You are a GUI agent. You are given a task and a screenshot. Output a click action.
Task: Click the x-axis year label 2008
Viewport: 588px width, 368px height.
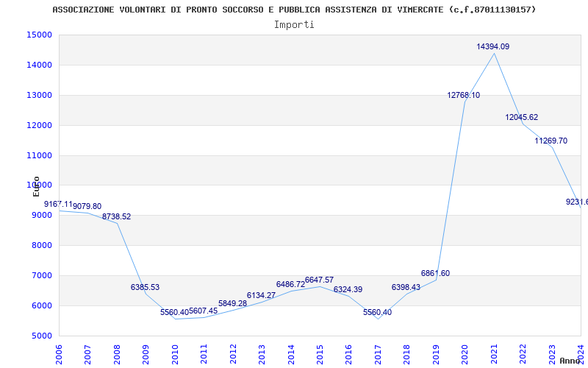117,354
